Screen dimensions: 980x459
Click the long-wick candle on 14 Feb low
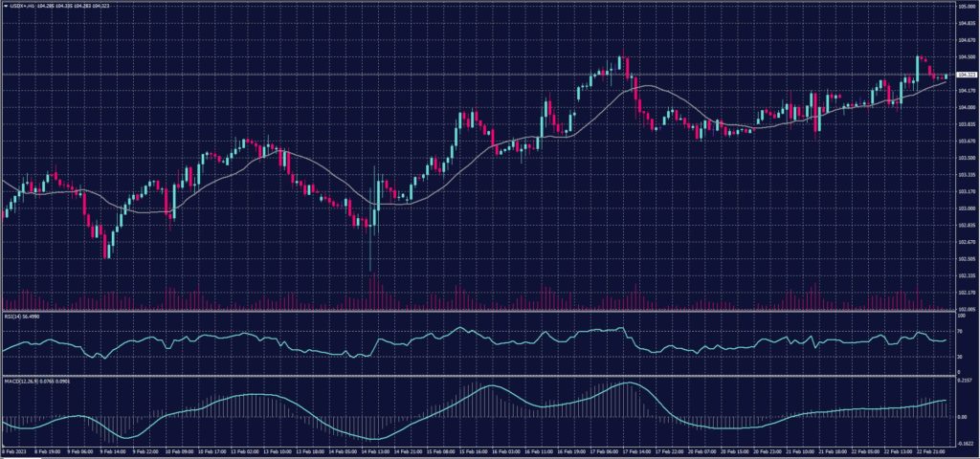coord(369,249)
